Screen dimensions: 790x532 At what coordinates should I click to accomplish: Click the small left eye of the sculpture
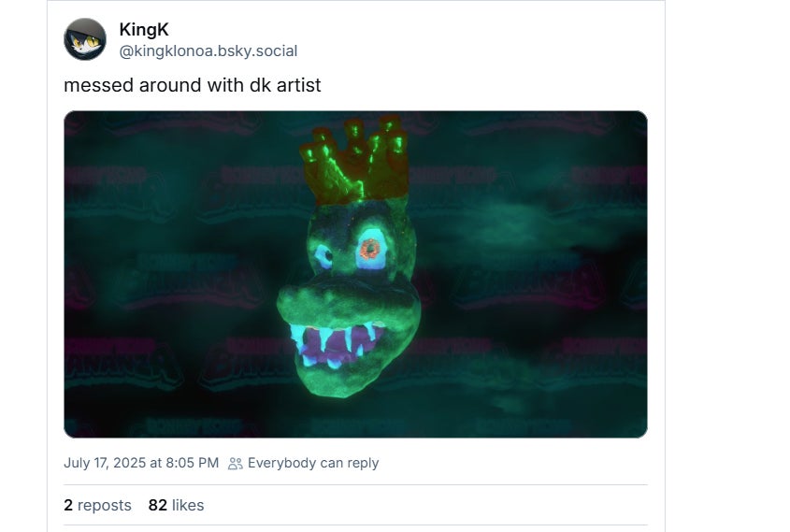click(323, 255)
